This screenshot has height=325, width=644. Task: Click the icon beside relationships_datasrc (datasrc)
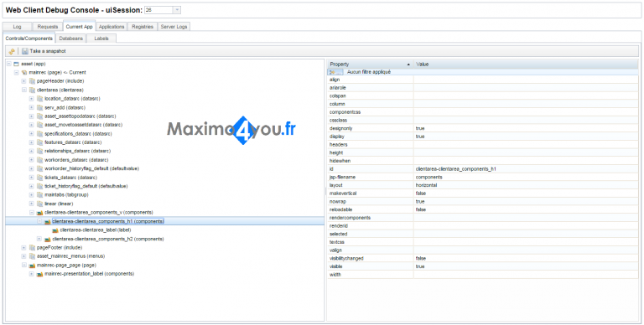click(x=40, y=151)
